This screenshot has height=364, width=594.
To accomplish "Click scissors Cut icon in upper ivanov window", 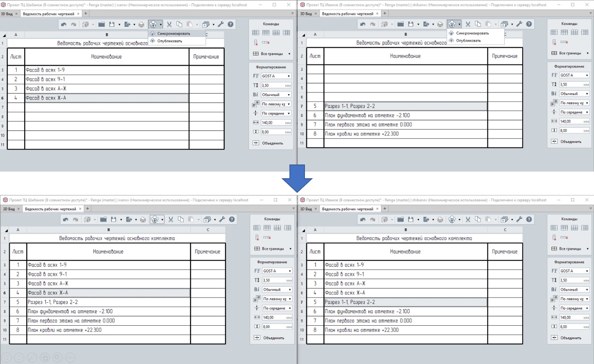I will [x=169, y=24].
